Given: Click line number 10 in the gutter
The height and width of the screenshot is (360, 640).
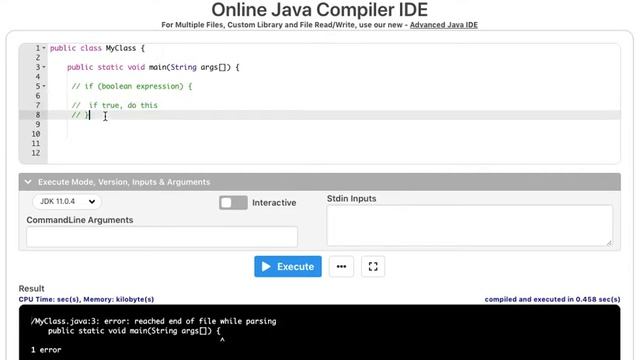Looking at the screenshot, I should click(x=36, y=134).
